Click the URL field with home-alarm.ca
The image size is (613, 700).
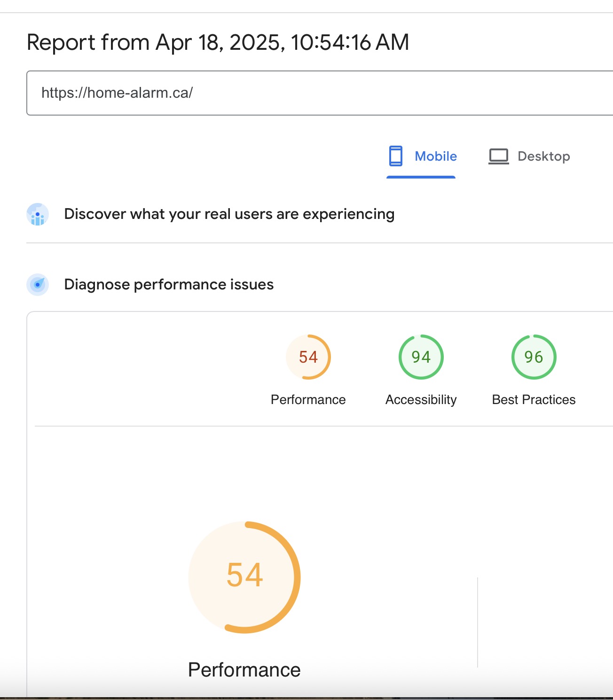320,93
